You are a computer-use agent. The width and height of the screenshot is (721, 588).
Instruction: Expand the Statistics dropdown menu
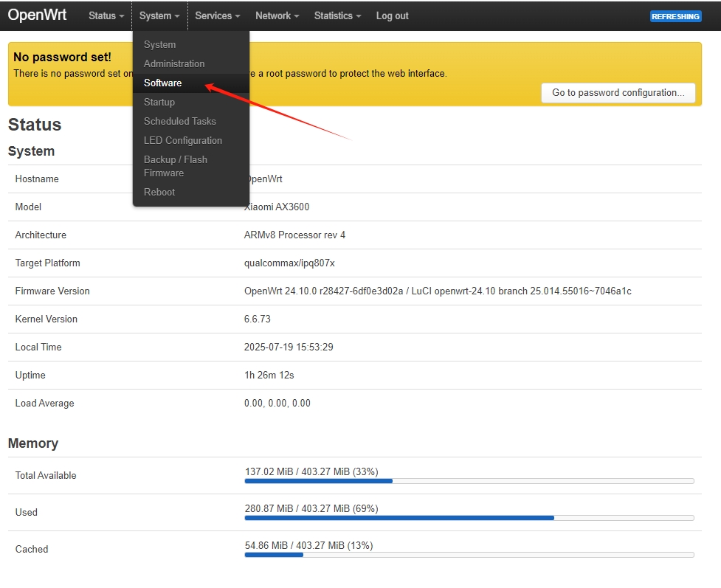(x=337, y=15)
